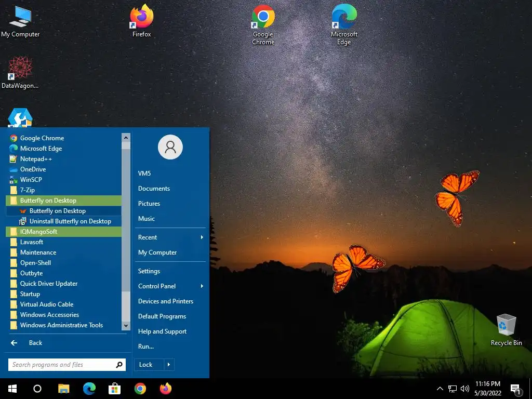Click the Windows Start button on taskbar

[x=12, y=389]
